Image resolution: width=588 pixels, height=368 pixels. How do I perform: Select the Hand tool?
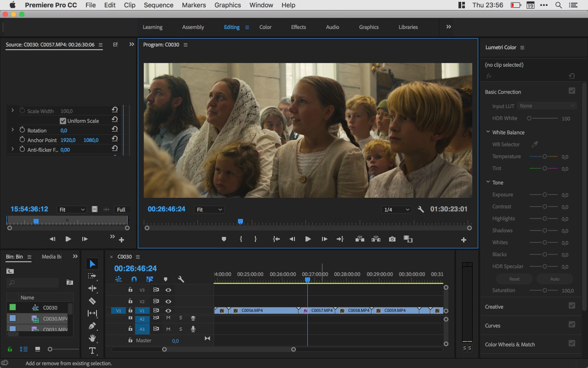[92, 338]
